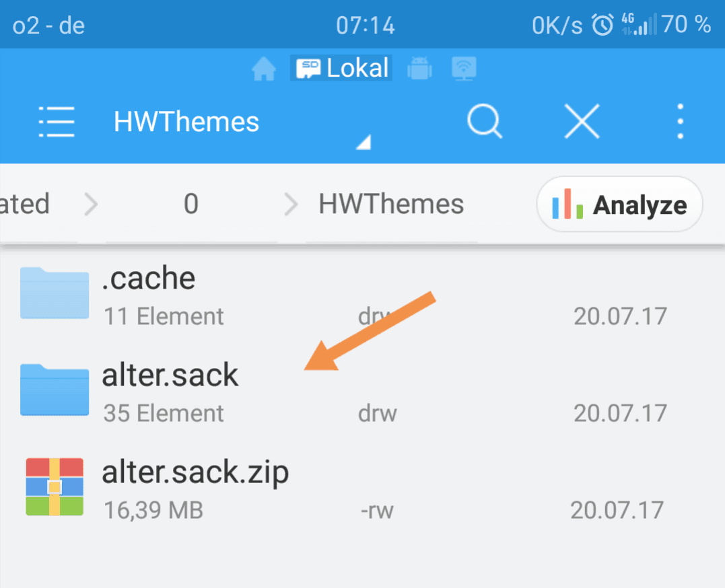The width and height of the screenshot is (725, 588).
Task: Open the alter.sack folder
Action: point(362,391)
